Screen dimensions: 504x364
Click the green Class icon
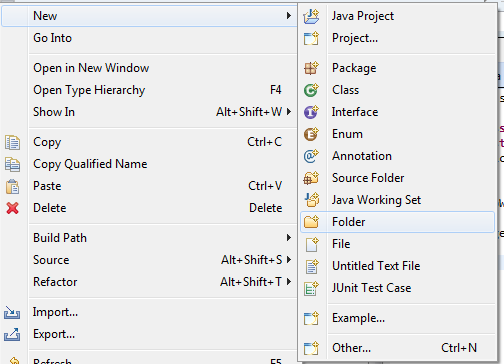311,90
